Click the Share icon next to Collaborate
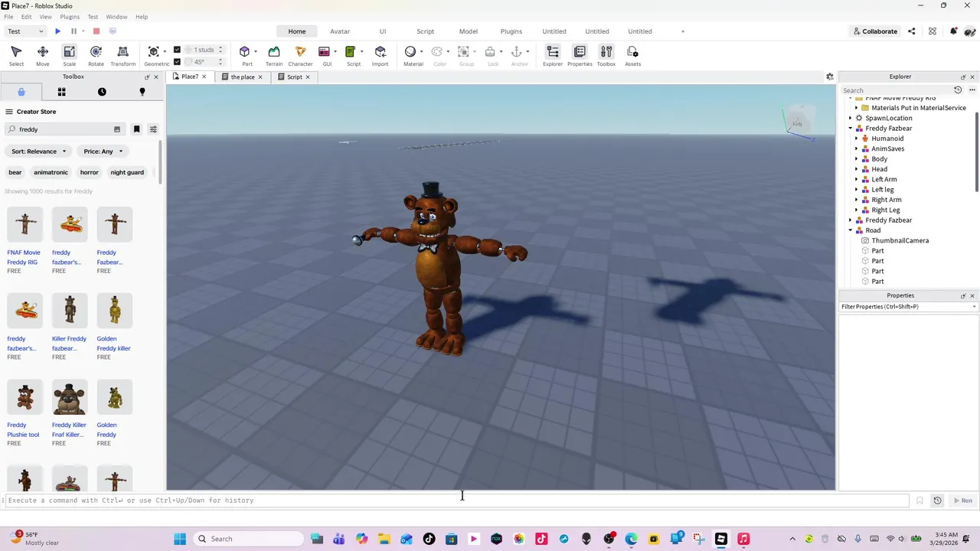Screen dimensions: 980x551 [x=912, y=31]
